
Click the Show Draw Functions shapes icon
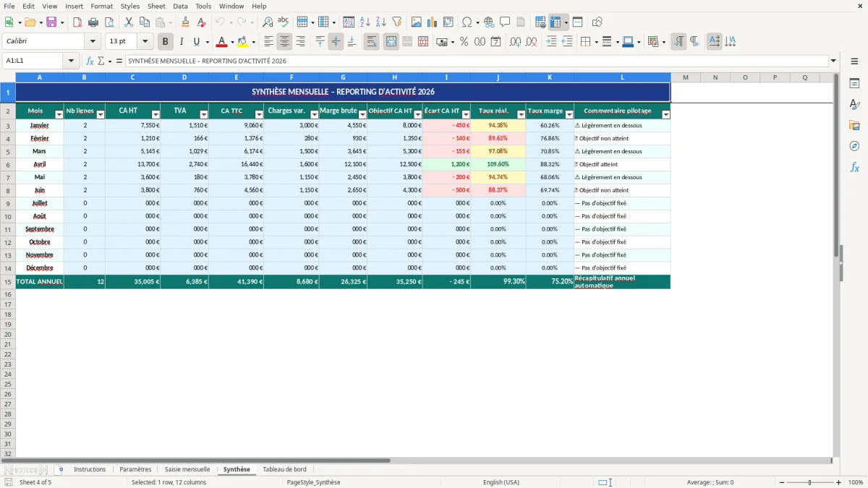597,22
